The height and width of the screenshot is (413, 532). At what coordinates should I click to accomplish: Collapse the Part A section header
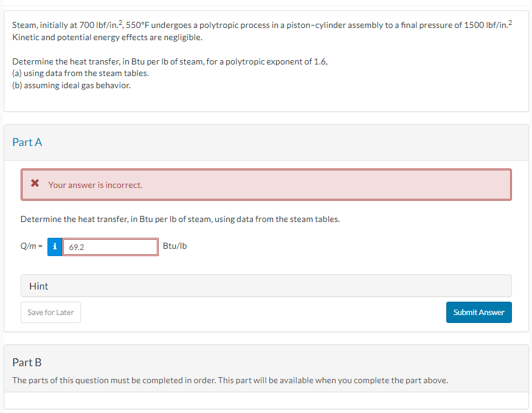pos(27,142)
